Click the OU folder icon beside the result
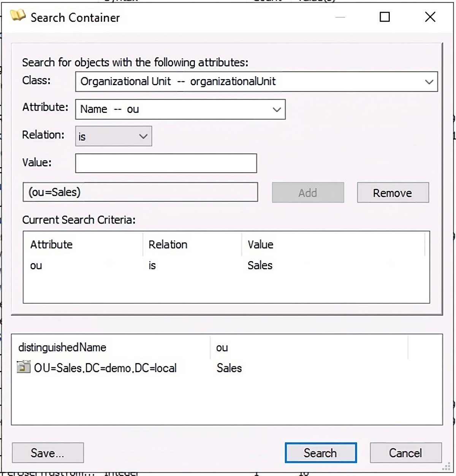This screenshot has width=456, height=476. (x=23, y=367)
